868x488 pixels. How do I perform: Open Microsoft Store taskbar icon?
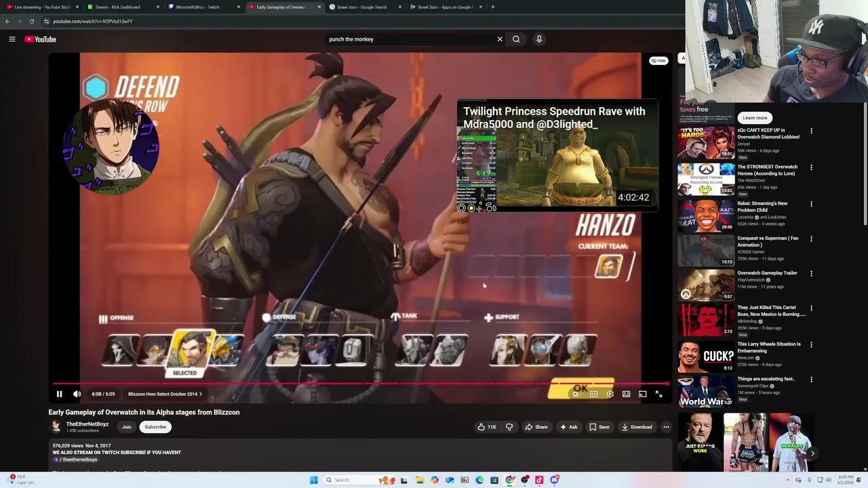[x=494, y=480]
